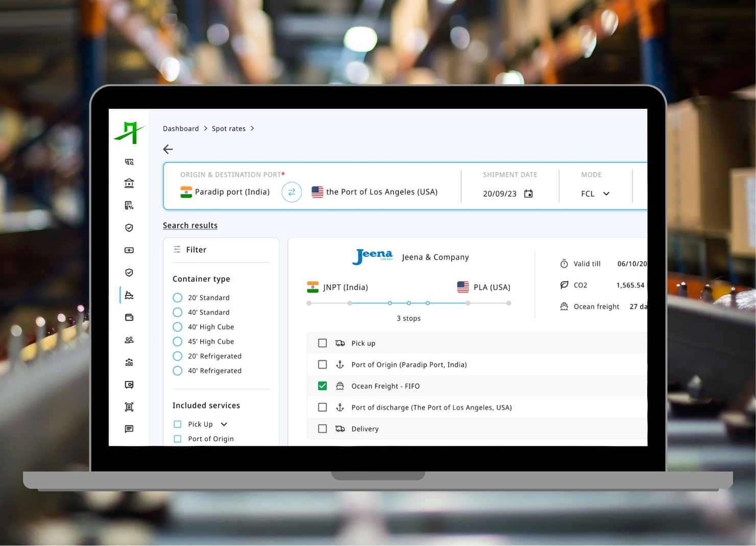Open the chat message sidebar icon
This screenshot has width=756, height=546.
click(x=129, y=429)
